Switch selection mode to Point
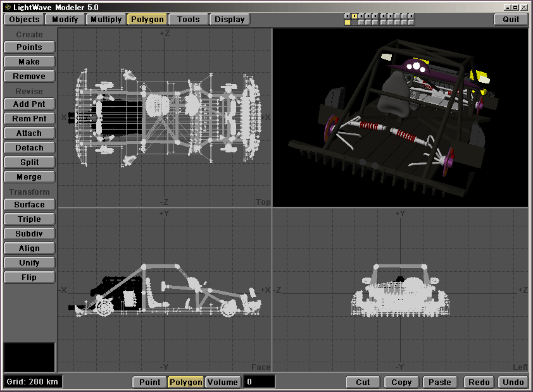The width and height of the screenshot is (533, 392). tap(149, 382)
